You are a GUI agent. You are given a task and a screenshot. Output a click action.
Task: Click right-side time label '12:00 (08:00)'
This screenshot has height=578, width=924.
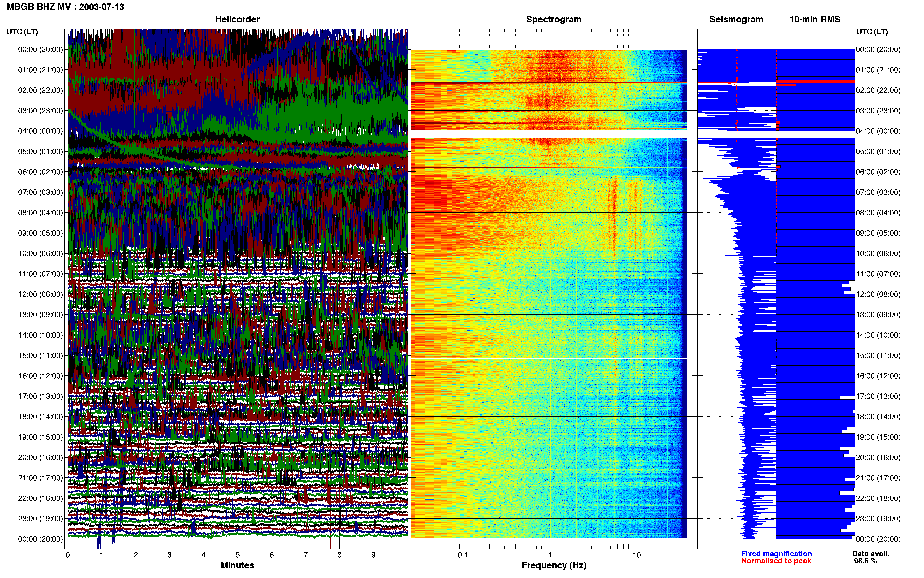point(878,294)
